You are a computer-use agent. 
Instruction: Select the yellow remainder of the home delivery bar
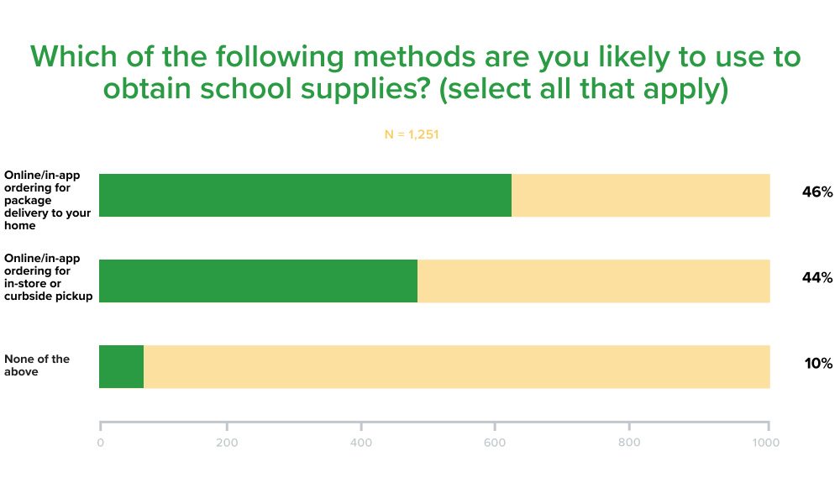click(x=640, y=196)
